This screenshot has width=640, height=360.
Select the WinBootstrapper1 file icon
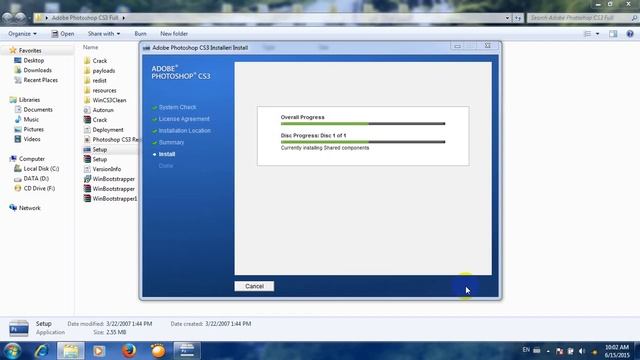click(x=87, y=198)
